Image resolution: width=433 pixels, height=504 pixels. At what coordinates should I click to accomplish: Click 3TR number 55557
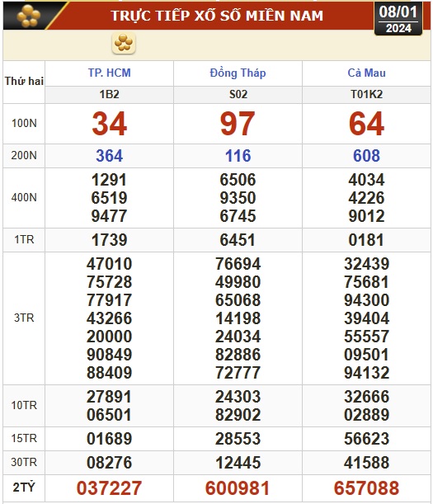366,337
